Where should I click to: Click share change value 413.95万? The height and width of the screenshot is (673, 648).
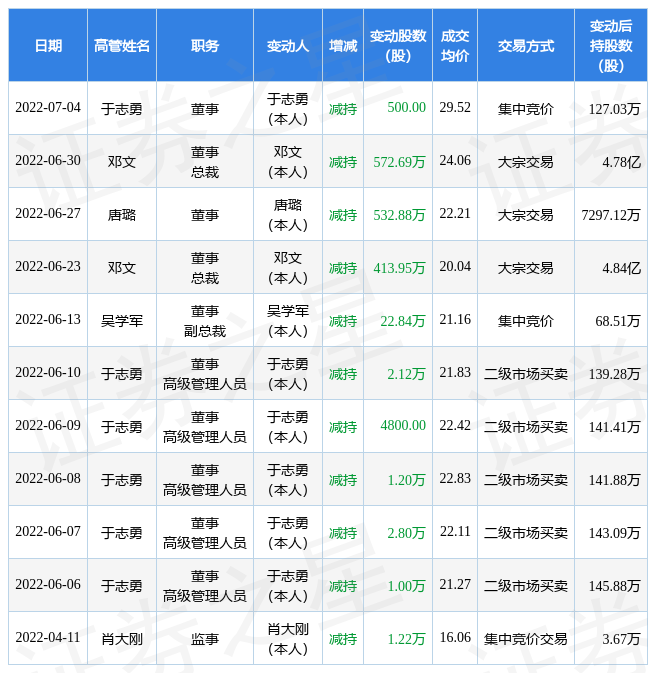400,268
